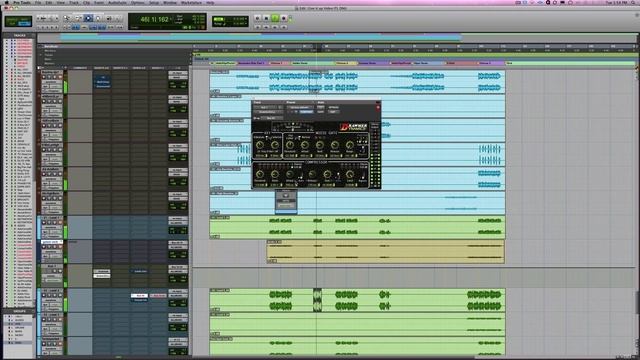The width and height of the screenshot is (640, 360).
Task: Open the Window menu
Action: tap(170, 2)
